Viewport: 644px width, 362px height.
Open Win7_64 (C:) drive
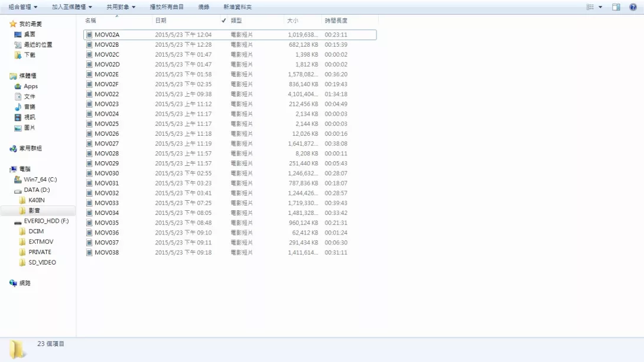40,180
